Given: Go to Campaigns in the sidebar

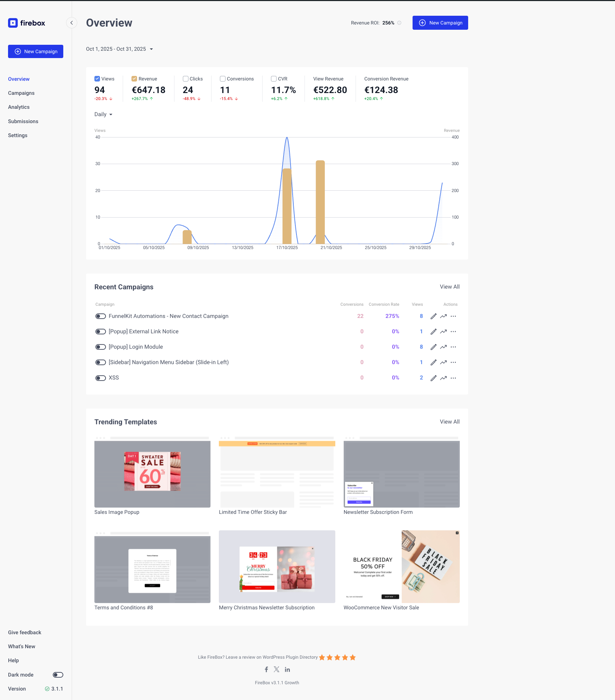Looking at the screenshot, I should click(x=21, y=93).
